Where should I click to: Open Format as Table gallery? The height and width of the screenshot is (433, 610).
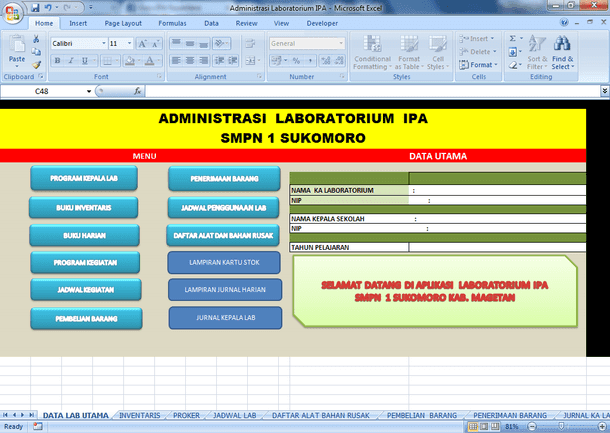click(x=409, y=53)
